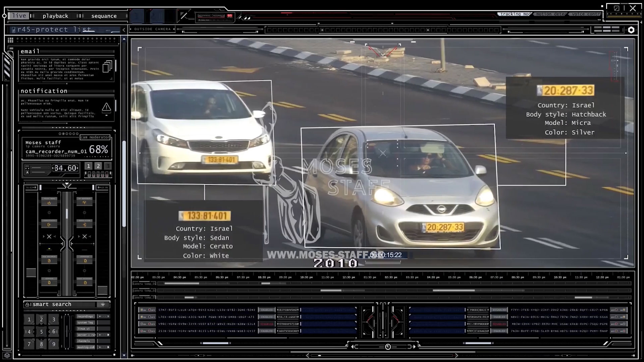Toggle ENABLED button in NBVJ-FWJA row
Viewport: 644px width, 362px height.
pyautogui.click(x=499, y=317)
